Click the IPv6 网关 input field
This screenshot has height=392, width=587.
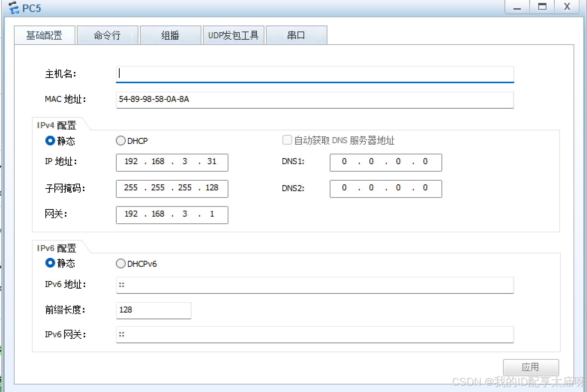pyautogui.click(x=315, y=335)
